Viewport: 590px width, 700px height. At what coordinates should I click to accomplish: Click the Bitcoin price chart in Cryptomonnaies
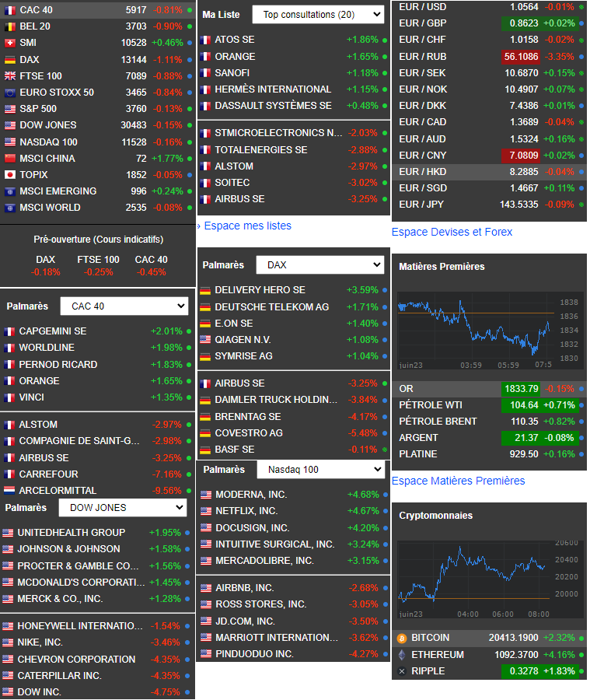tap(490, 579)
